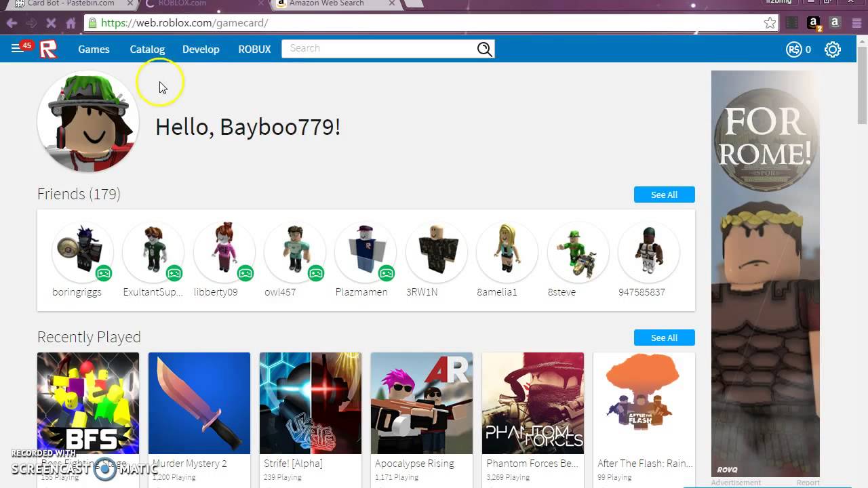Click the ad Report link

click(808, 483)
